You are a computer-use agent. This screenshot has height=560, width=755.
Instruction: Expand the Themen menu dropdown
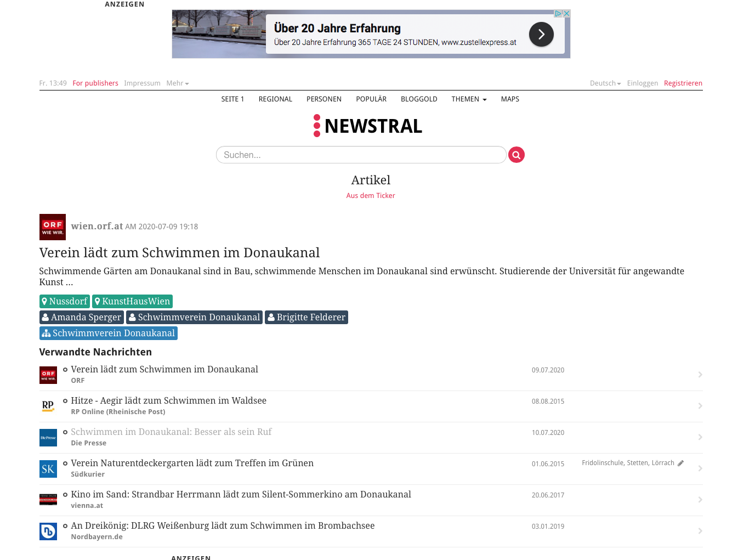[x=469, y=99]
